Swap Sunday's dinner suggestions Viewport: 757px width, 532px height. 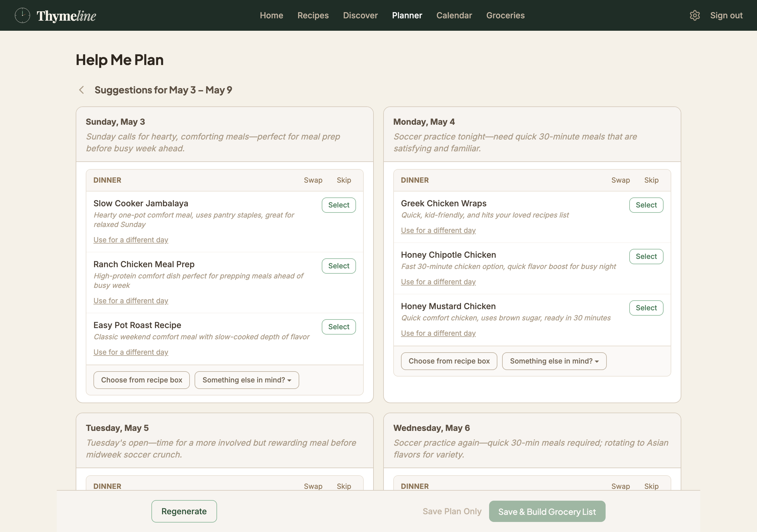(x=313, y=180)
